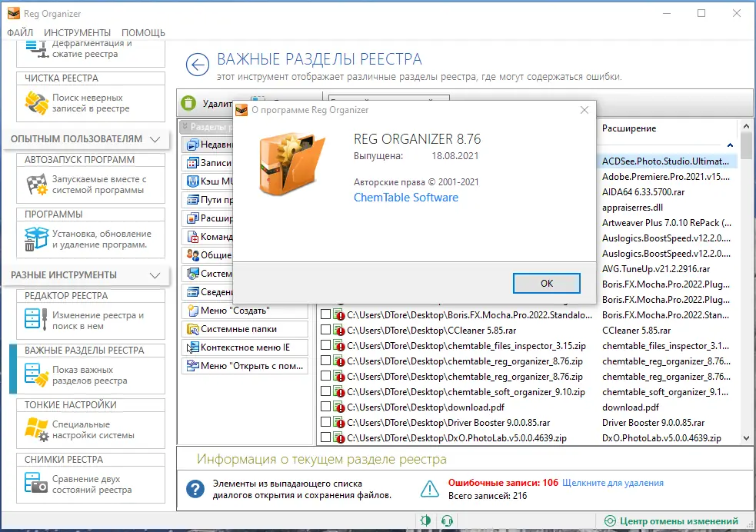Viewport: 756px width, 532px height.
Task: Click the Чистка реестра section heading
Action: 62,78
